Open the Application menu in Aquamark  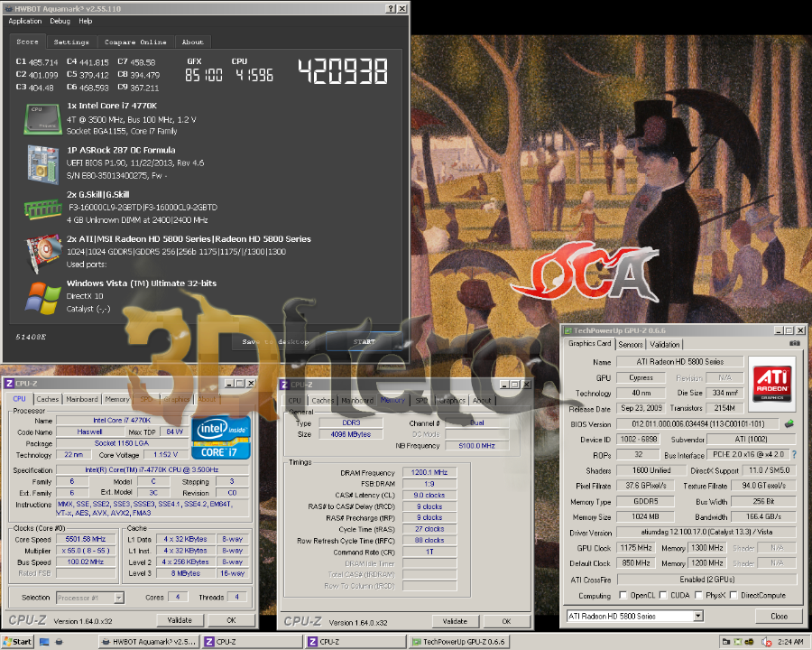pyautogui.click(x=25, y=22)
